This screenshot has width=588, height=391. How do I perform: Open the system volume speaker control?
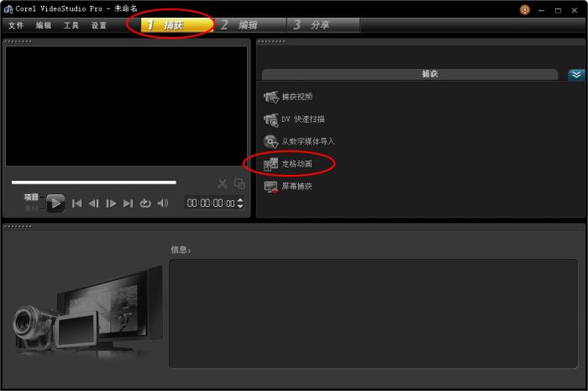click(162, 203)
